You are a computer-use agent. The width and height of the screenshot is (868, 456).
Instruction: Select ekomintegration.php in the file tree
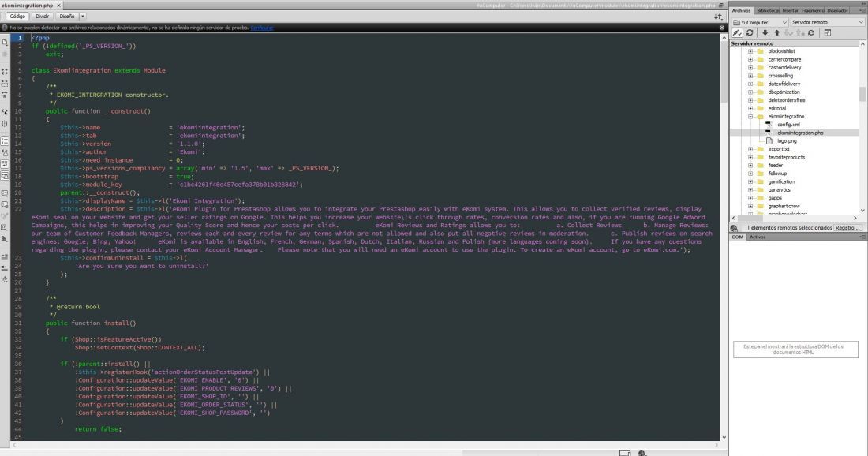800,133
